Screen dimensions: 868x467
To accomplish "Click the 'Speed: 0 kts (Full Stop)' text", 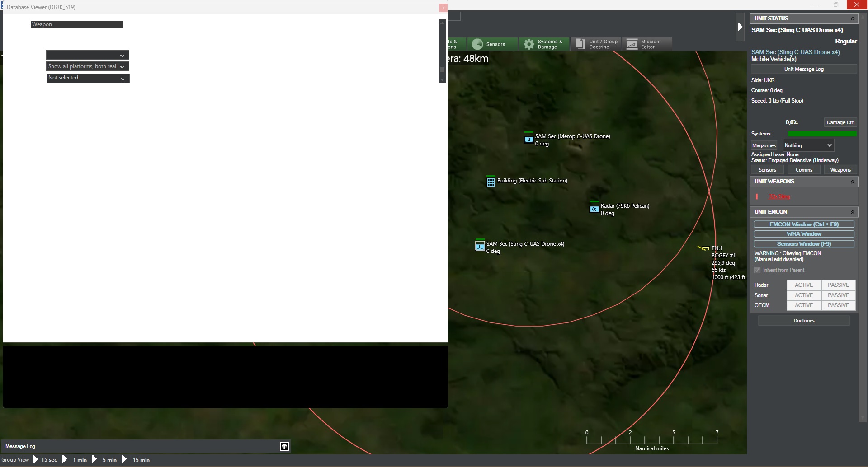I will click(777, 101).
